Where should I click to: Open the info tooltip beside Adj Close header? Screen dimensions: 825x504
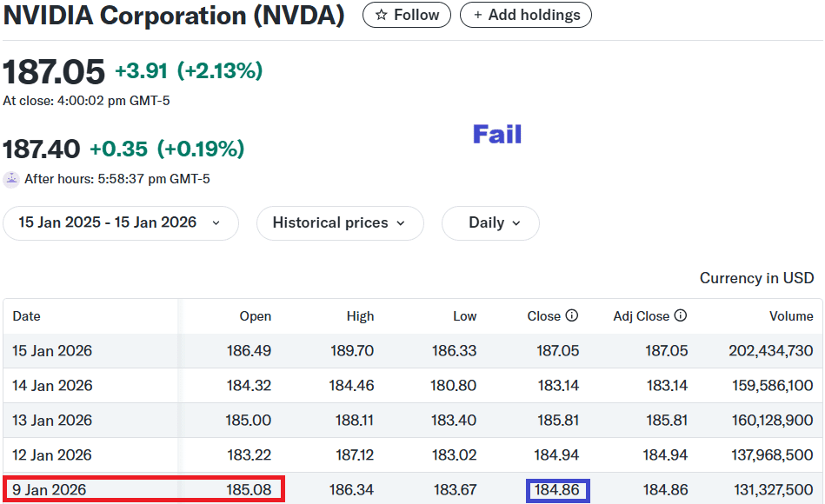coord(682,316)
